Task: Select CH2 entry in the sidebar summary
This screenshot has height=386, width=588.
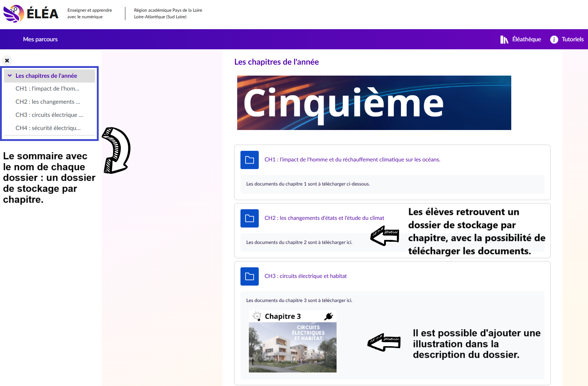Action: pyautogui.click(x=48, y=102)
